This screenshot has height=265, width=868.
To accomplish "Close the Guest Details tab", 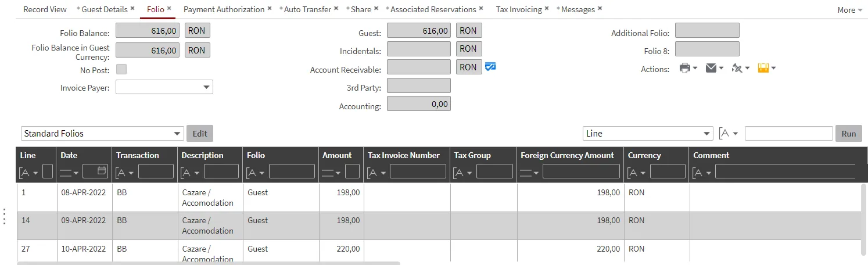I will click(132, 9).
